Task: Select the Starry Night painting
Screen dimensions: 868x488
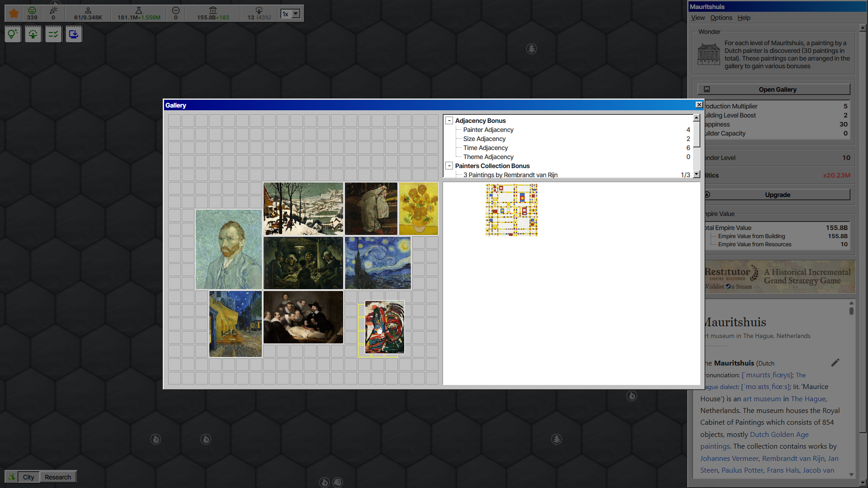Action: pyautogui.click(x=378, y=263)
